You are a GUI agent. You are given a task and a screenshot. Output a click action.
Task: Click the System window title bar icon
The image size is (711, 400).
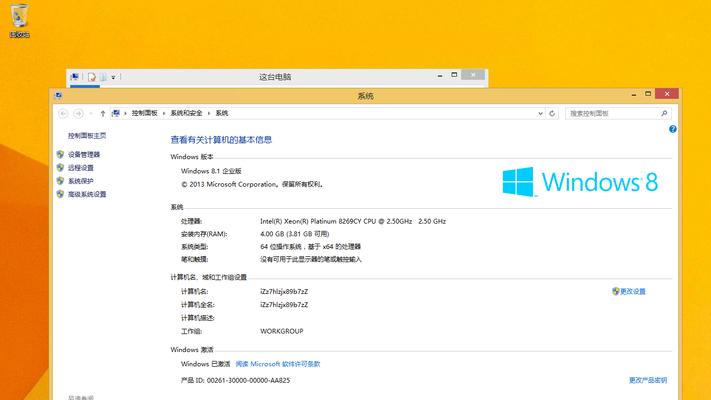pyautogui.click(x=58, y=96)
